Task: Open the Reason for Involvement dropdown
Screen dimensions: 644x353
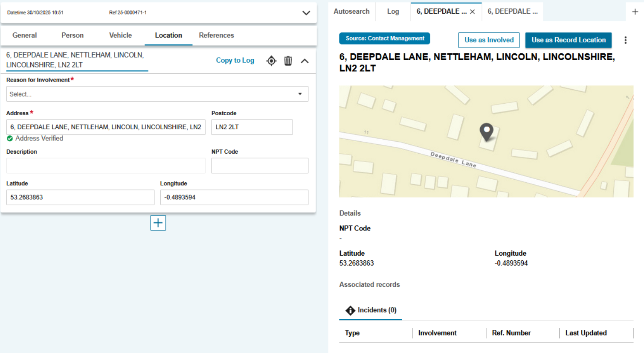Action: click(x=157, y=94)
